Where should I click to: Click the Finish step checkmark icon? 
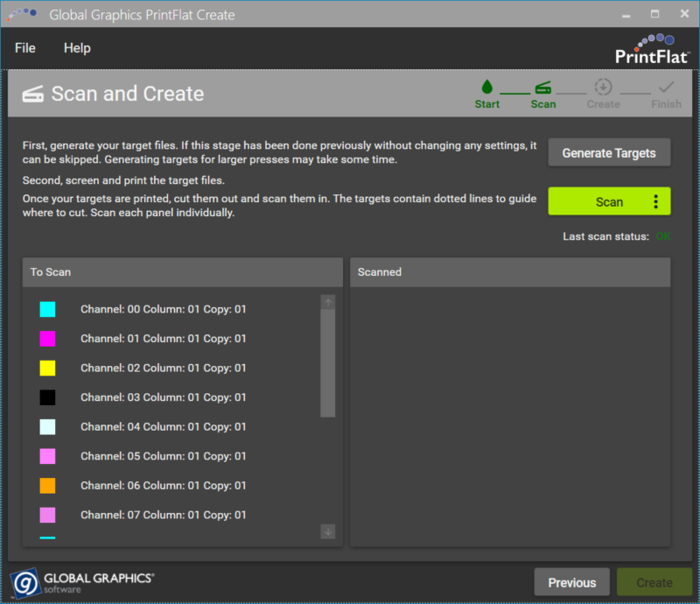667,87
